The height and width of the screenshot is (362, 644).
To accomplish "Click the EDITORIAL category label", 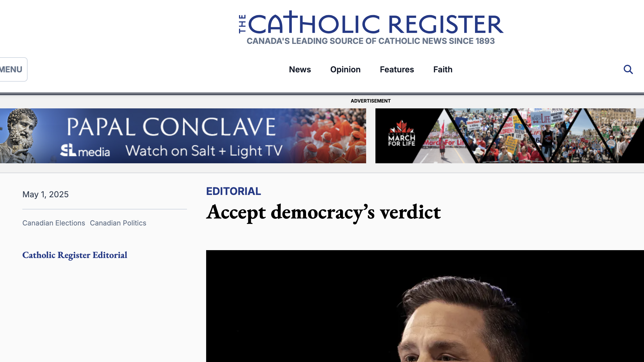I will point(233,191).
